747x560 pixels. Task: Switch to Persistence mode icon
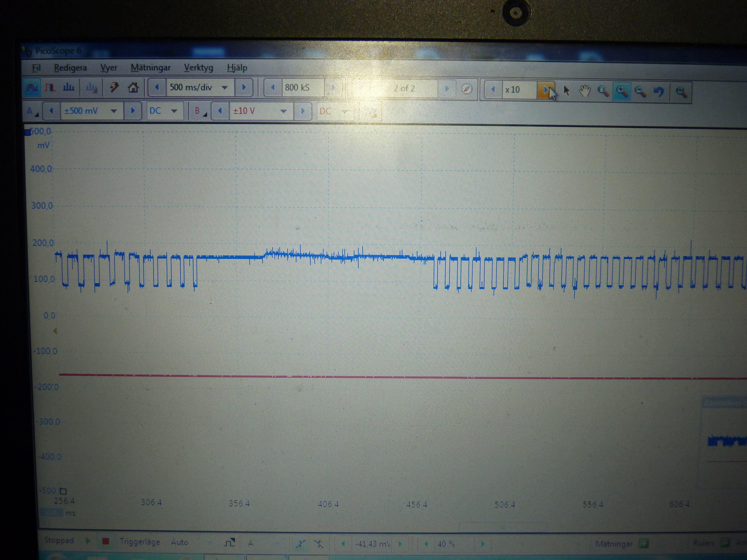point(50,88)
